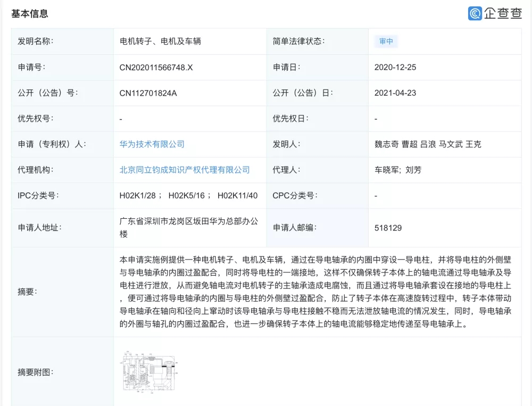The height and width of the screenshot is (406, 532).
Task: Click the 申请人邮编 field label
Action: 295,228
